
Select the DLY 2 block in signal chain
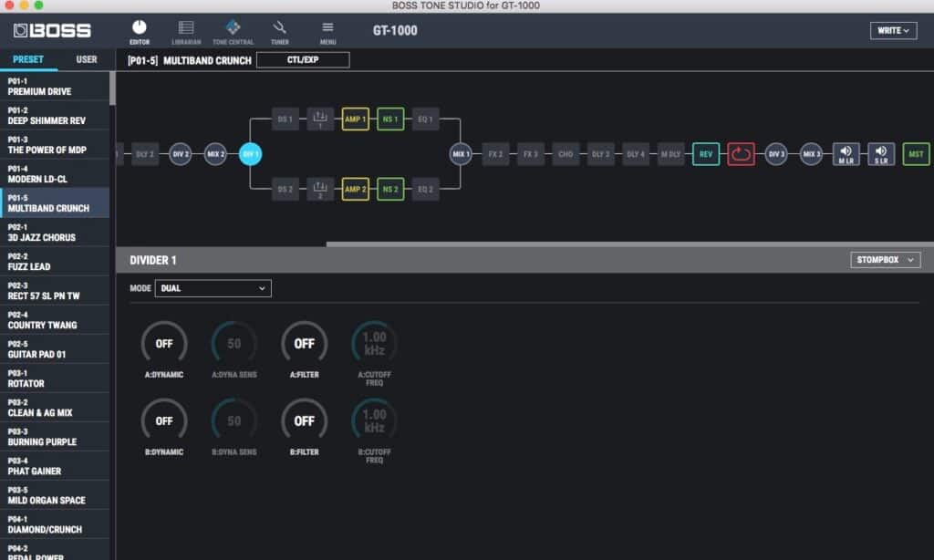pos(145,154)
